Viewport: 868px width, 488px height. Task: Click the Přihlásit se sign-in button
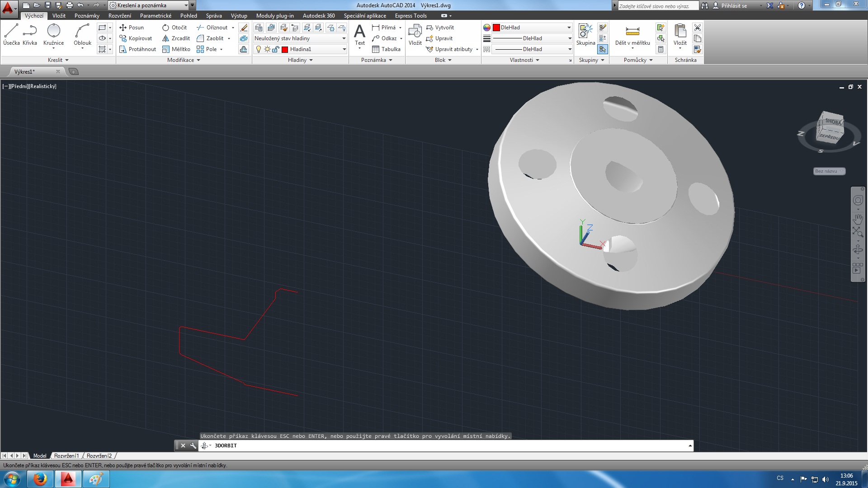734,6
